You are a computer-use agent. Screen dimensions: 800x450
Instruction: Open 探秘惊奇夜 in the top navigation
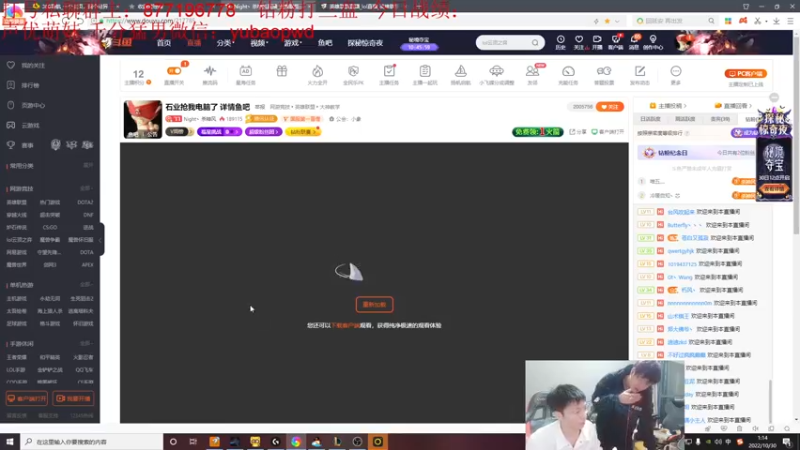pos(365,43)
